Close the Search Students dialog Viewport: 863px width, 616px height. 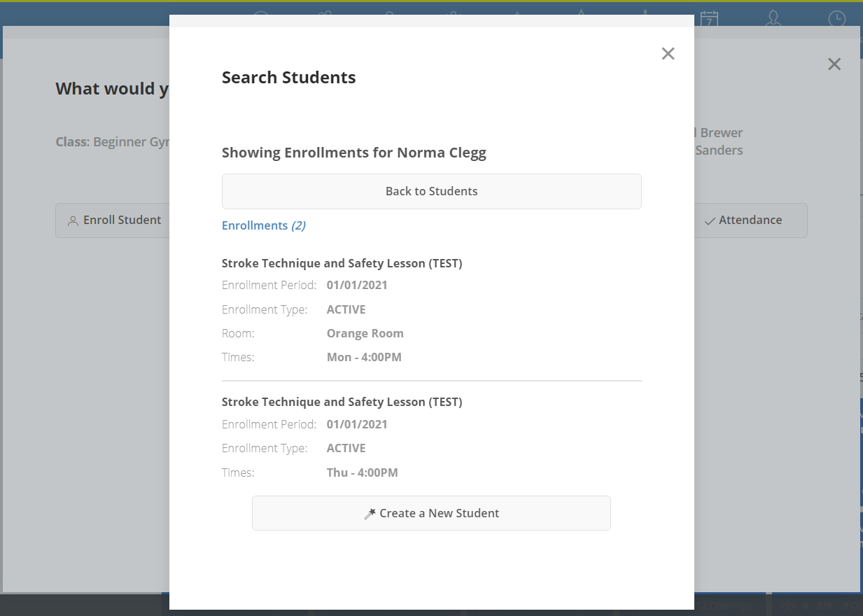coord(668,54)
